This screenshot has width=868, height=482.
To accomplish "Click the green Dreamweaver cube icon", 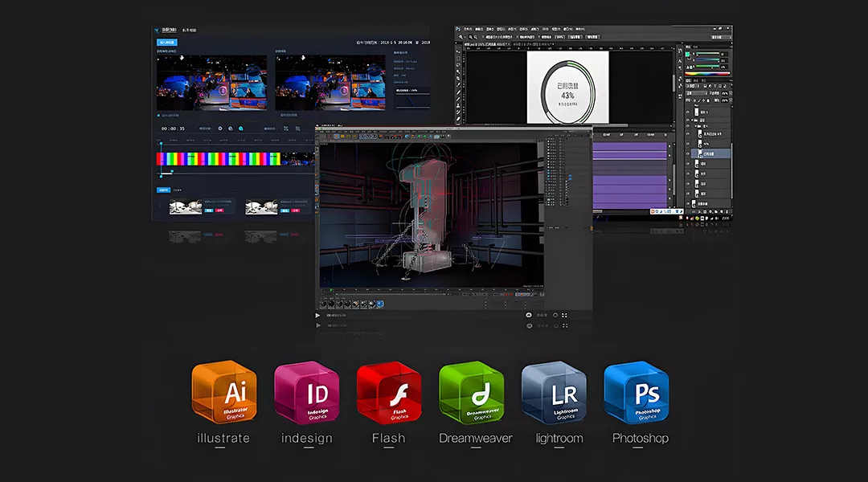I will coord(472,392).
